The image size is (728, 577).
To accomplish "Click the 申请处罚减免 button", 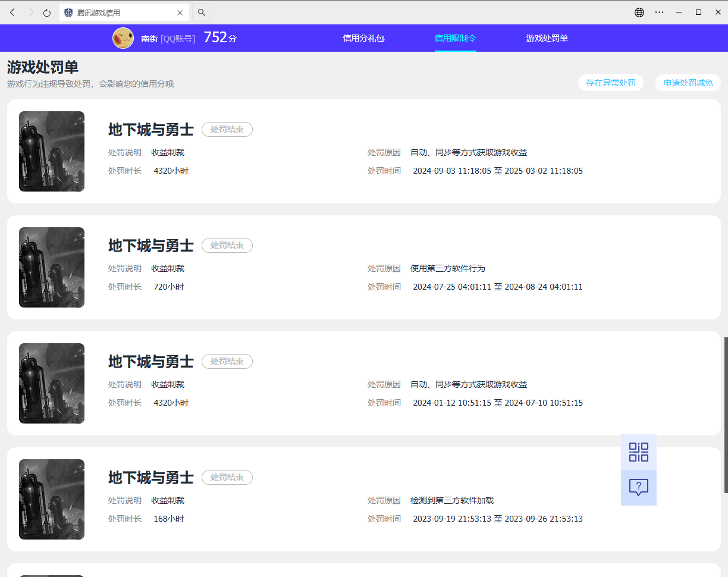I will (688, 83).
